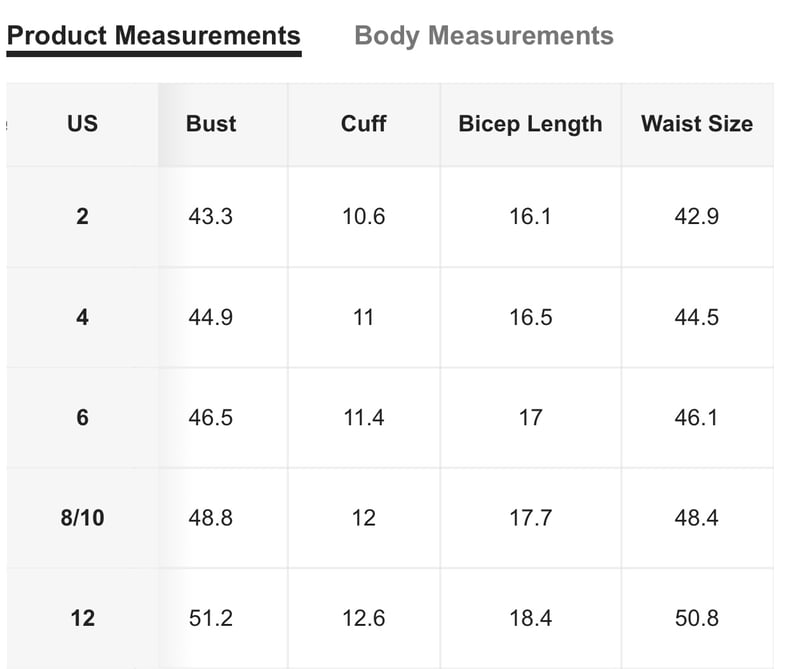Select US size 8/10 row label
Viewport: 800px width, 669px height.
[82, 518]
